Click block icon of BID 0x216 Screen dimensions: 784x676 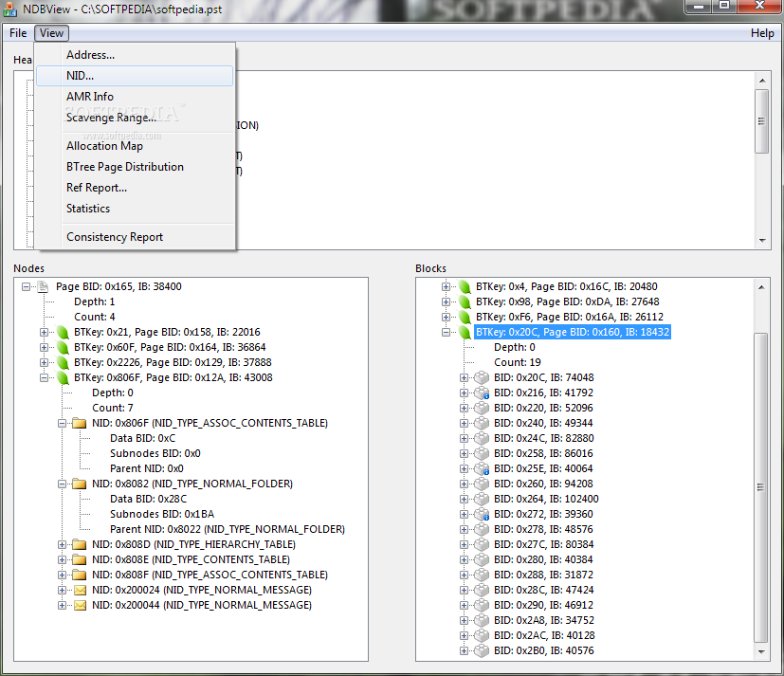pyautogui.click(x=482, y=393)
